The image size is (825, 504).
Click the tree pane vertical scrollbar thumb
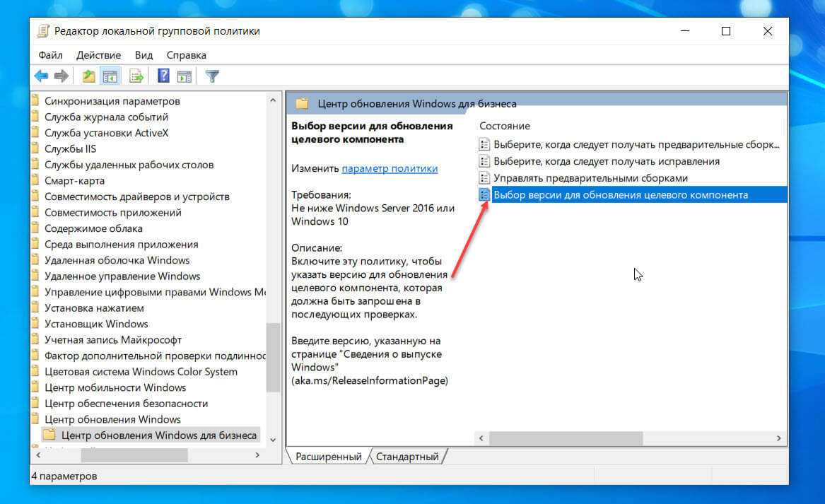click(273, 357)
